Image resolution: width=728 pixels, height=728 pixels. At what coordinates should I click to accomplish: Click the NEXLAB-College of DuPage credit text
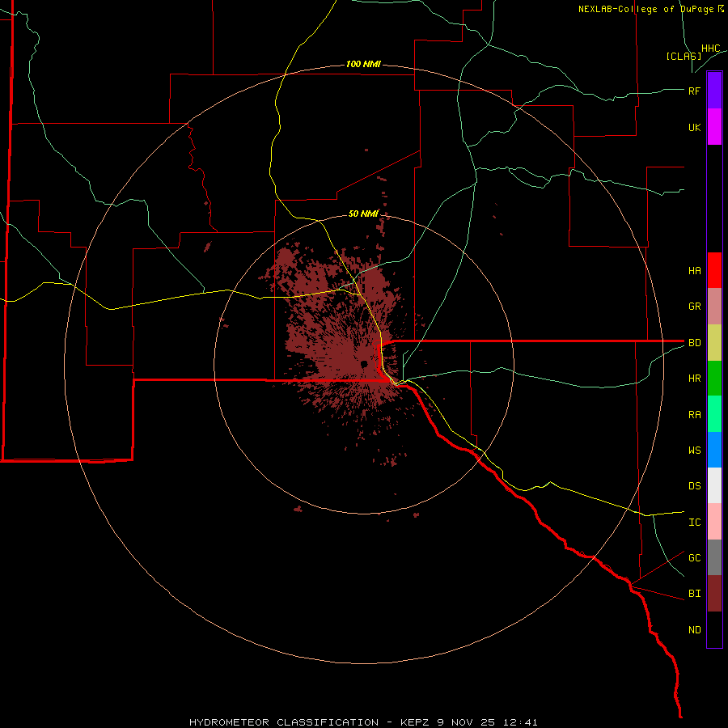point(651,9)
